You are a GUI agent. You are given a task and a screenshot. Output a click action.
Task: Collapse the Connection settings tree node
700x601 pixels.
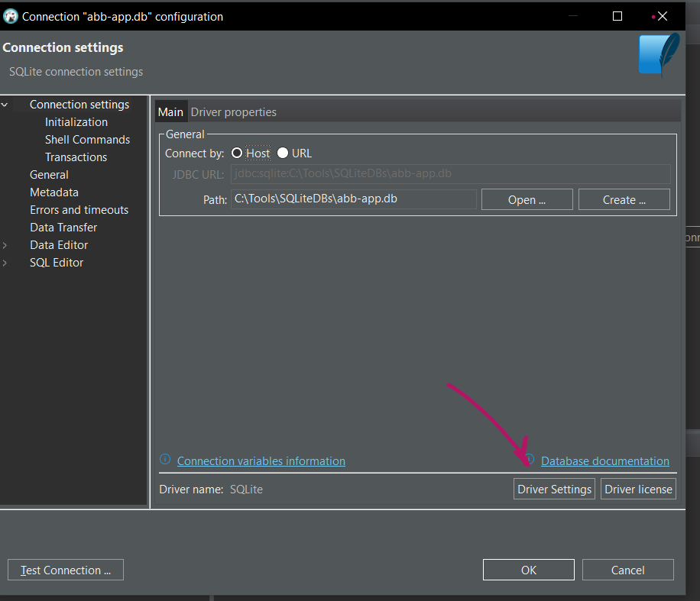(x=5, y=105)
